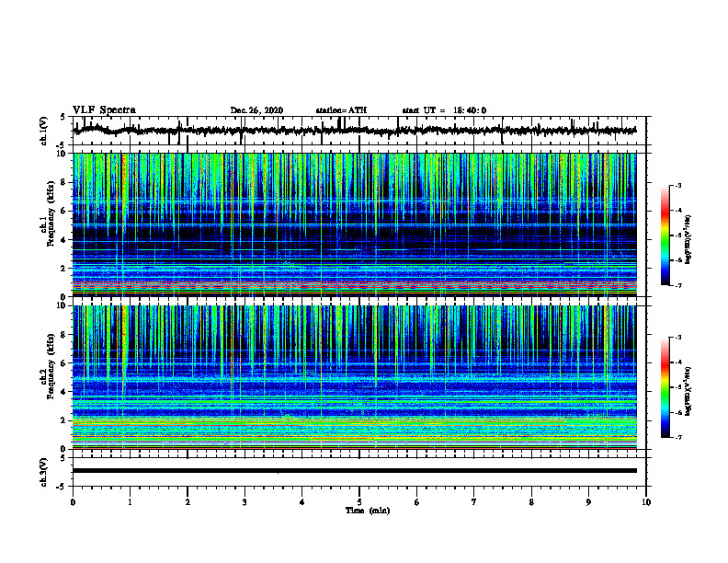Click the 2 kHz tick label of ch.1
The height and width of the screenshot is (563, 728).
pos(64,268)
